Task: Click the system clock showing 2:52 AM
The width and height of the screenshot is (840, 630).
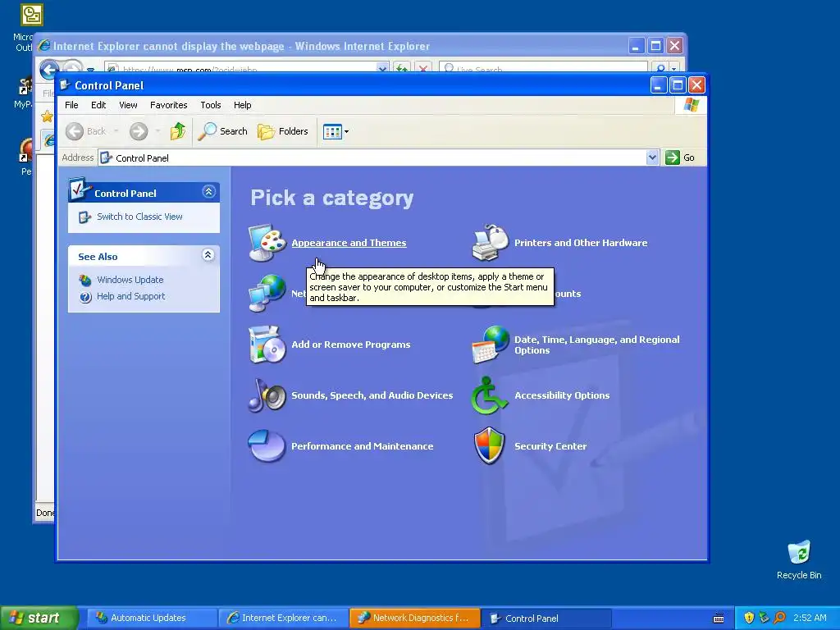Action: point(810,618)
